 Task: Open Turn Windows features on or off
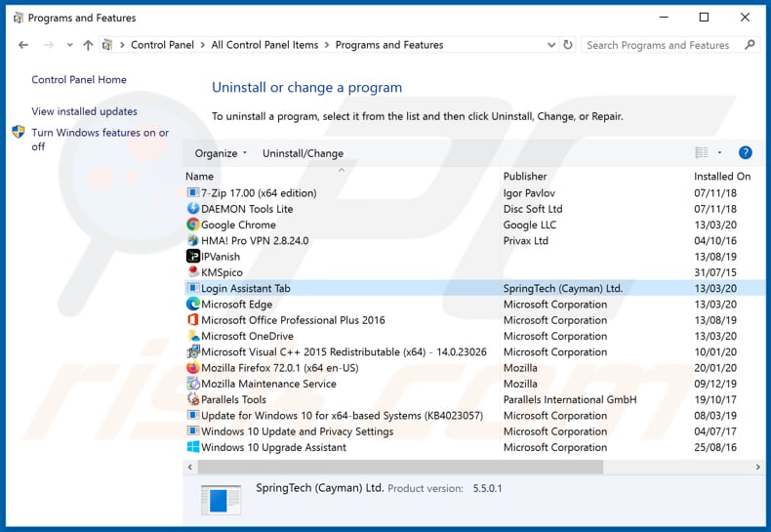(x=101, y=140)
